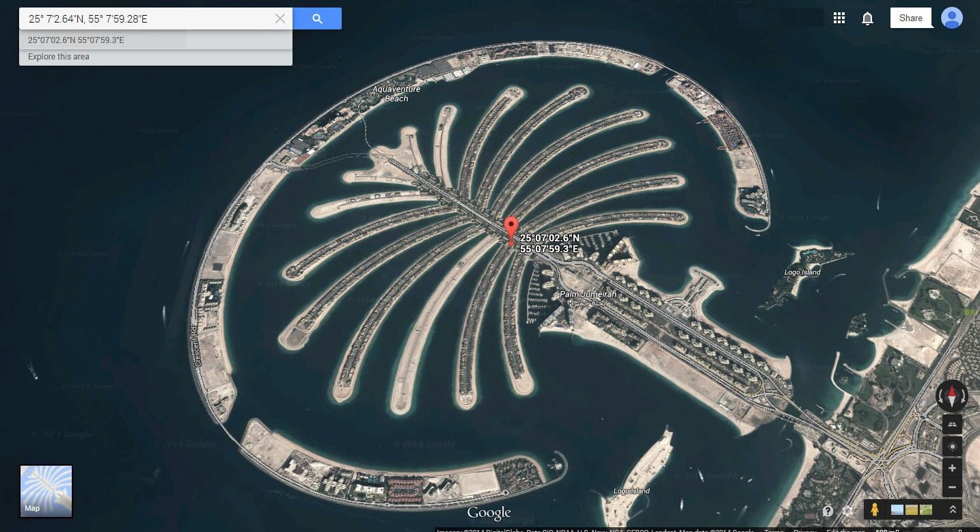Open the settings gear icon
980x532 pixels.
(848, 511)
